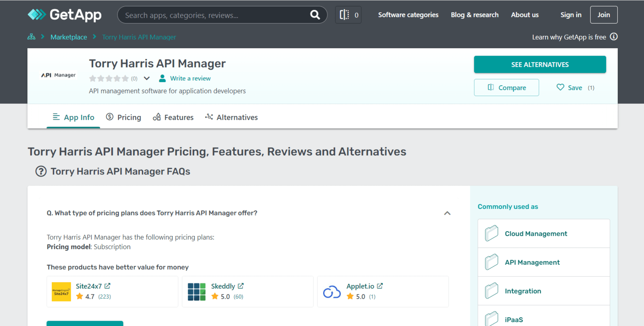Click the info icon beside GetApp is free
The height and width of the screenshot is (326, 644).
(614, 37)
